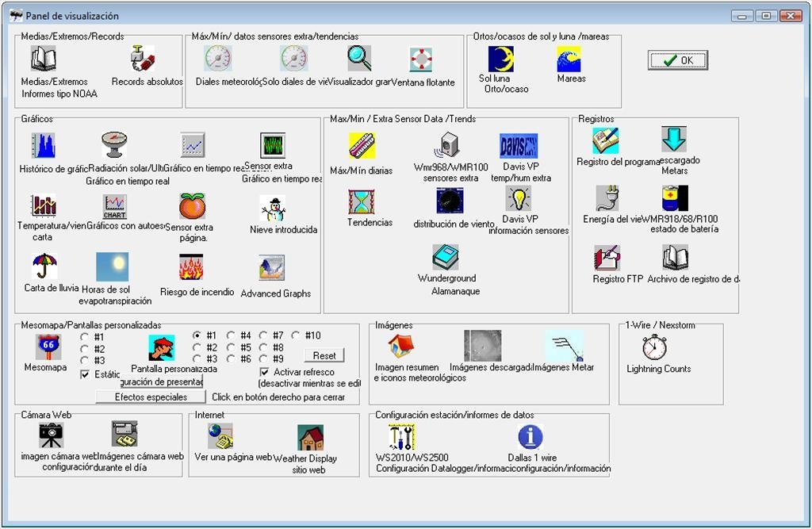Viewport: 812px width, 529px height.
Task: Open the Lightning Counts stopwatch icon
Action: tap(654, 347)
